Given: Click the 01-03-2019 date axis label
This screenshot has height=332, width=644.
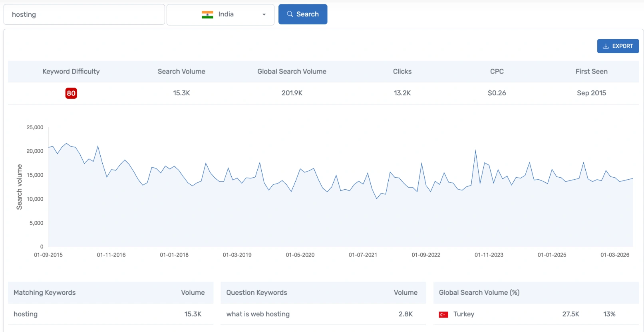Looking at the screenshot, I should point(237,255).
